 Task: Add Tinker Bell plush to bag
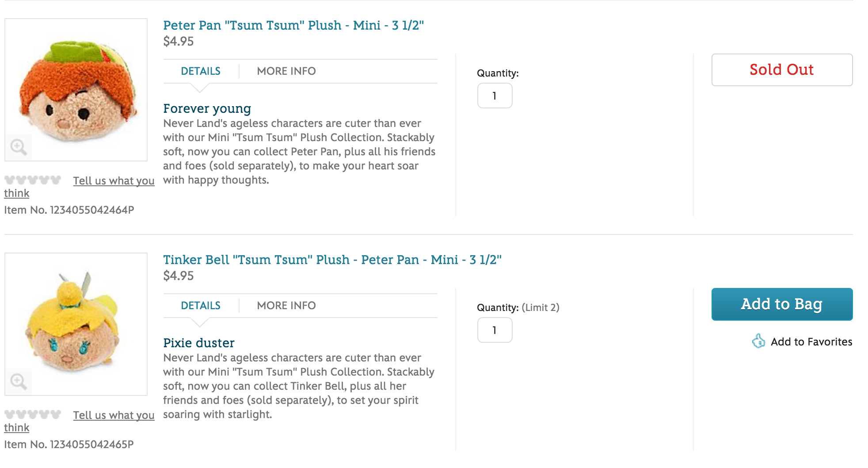click(x=781, y=304)
